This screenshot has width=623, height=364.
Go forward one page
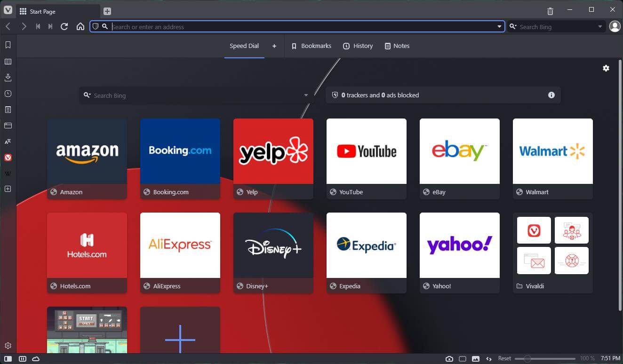tap(24, 27)
